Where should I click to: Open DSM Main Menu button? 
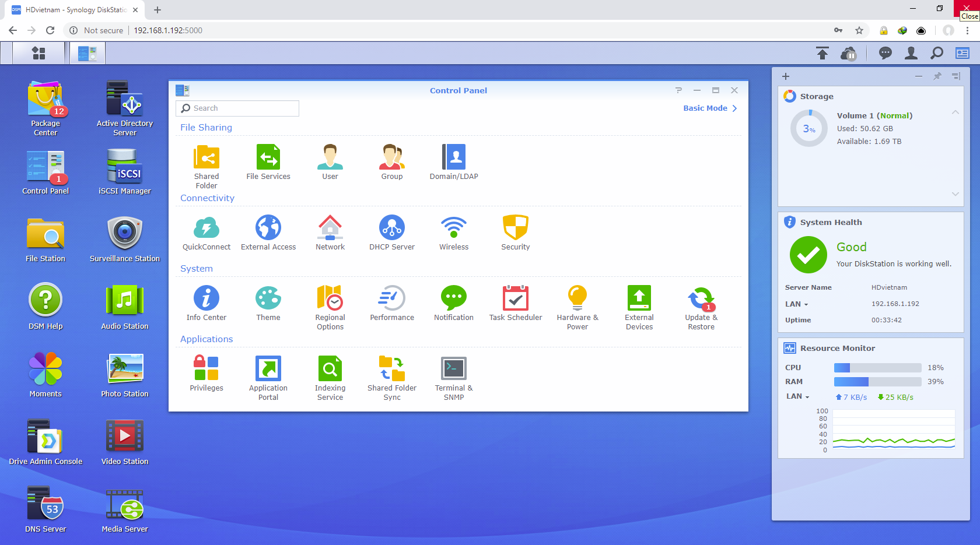pyautogui.click(x=38, y=53)
